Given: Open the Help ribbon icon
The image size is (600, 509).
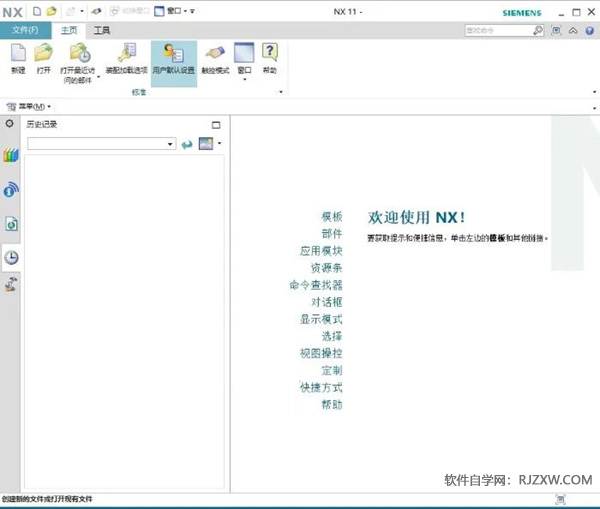Looking at the screenshot, I should tap(270, 52).
